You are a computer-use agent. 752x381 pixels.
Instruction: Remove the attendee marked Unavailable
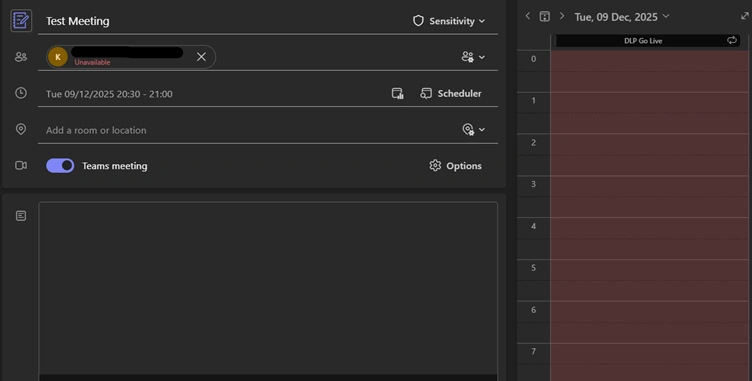(201, 57)
